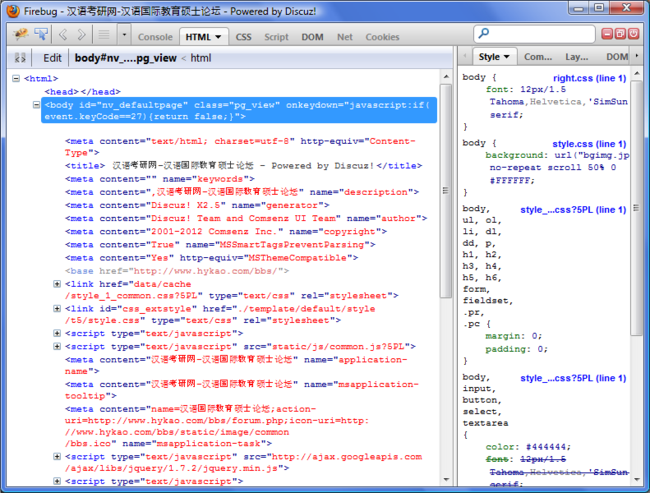
Task: Click the Firebug bug icon in toolbar
Action: pyautogui.click(x=20, y=34)
